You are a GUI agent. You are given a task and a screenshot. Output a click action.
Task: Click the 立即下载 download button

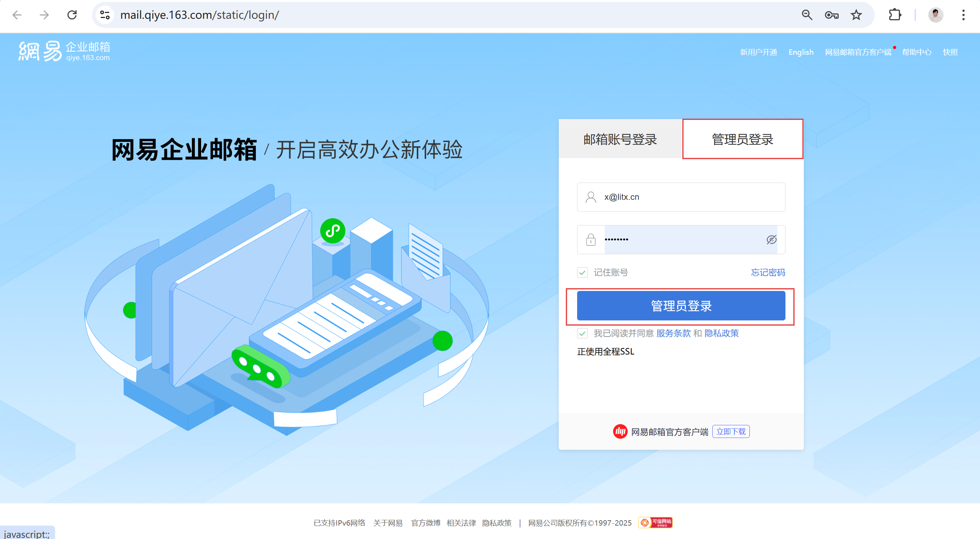point(730,431)
